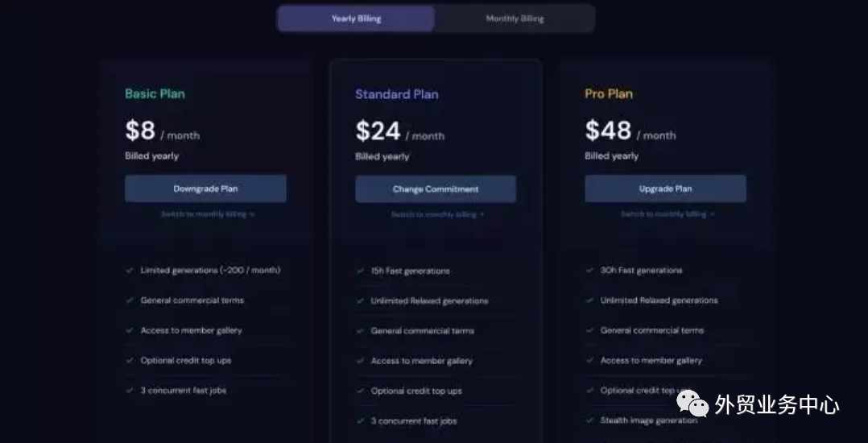
Task: Select the Pro Plan heading
Action: click(x=609, y=93)
